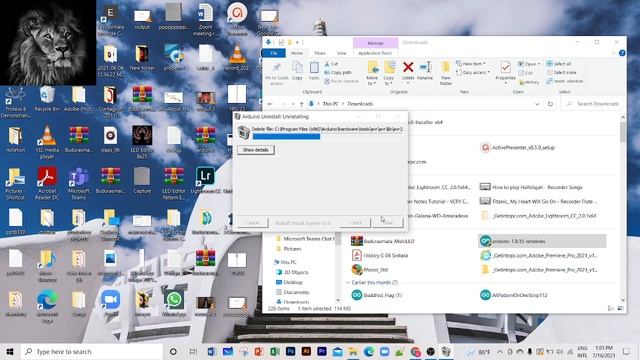This screenshot has width=640, height=360.
Task: Click Copy path in Clipboard group
Action: point(338,72)
